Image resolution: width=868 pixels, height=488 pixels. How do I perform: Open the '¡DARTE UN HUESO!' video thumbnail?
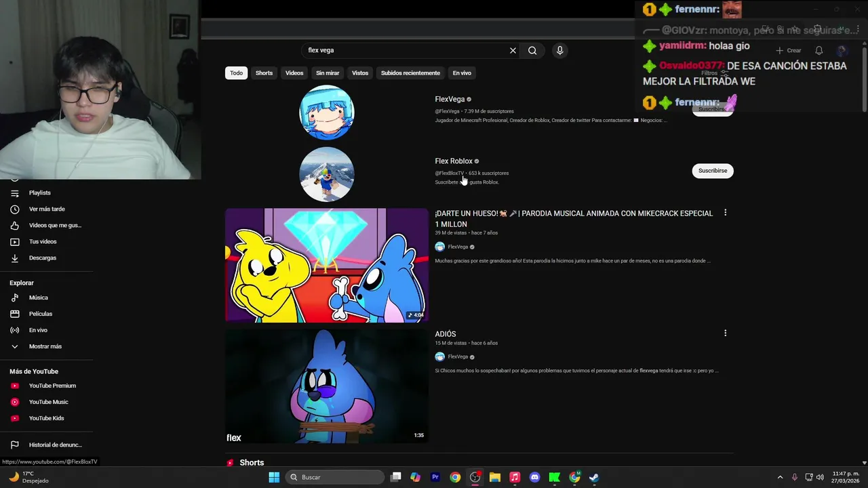pos(327,265)
